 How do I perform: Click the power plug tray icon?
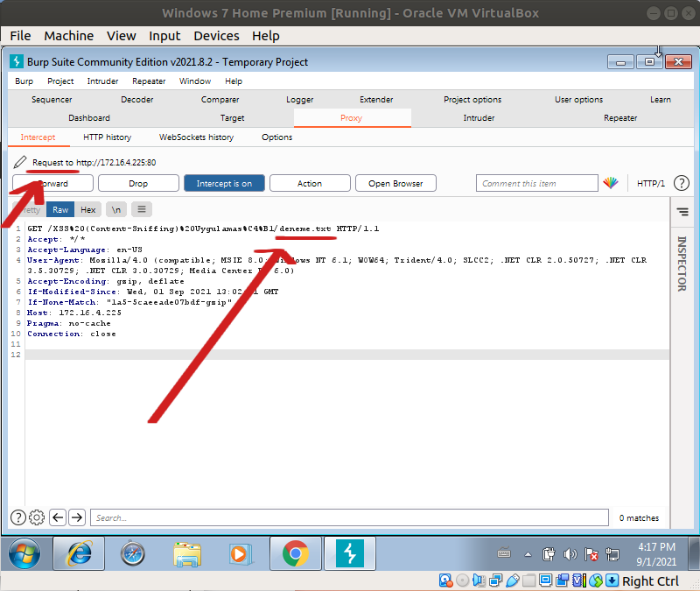click(549, 554)
